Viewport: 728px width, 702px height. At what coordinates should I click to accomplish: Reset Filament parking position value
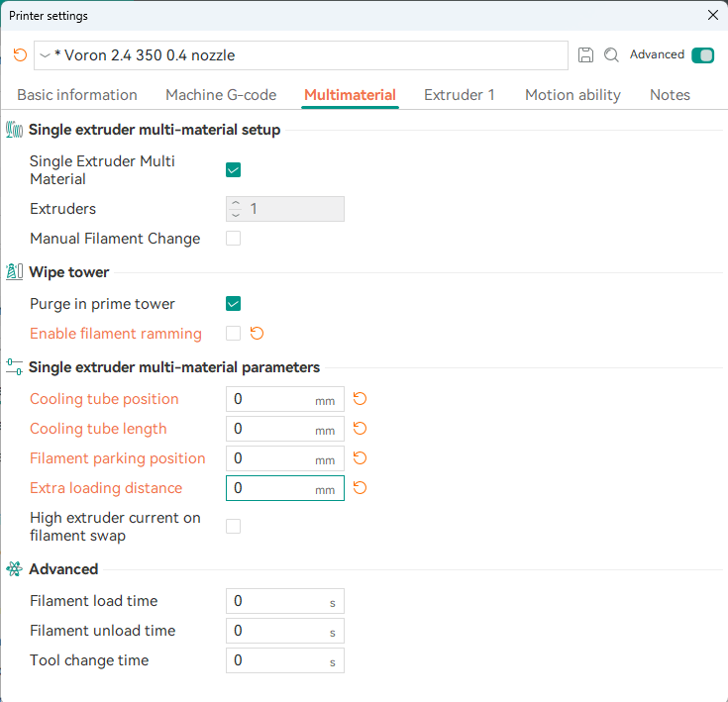point(361,458)
